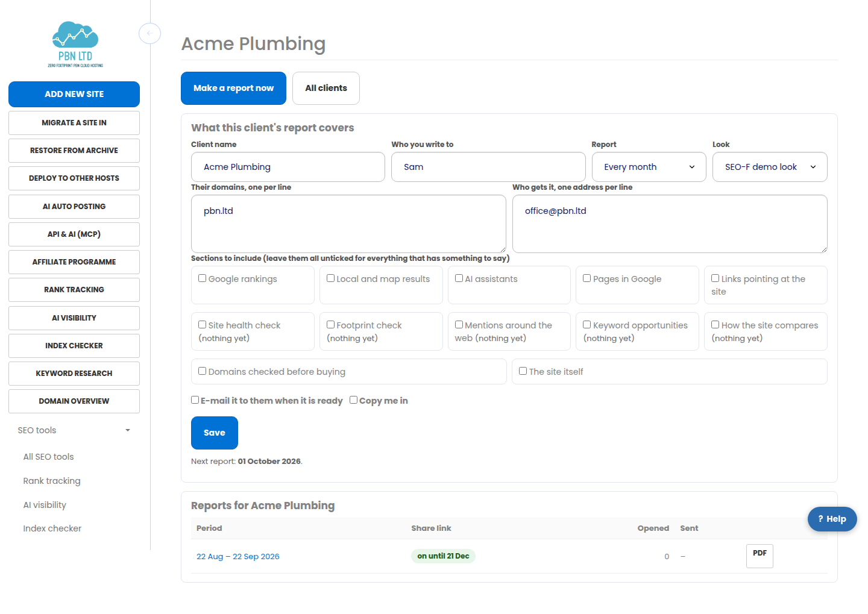
Task: Open DOMAIN OVERVIEW button
Action: point(74,401)
